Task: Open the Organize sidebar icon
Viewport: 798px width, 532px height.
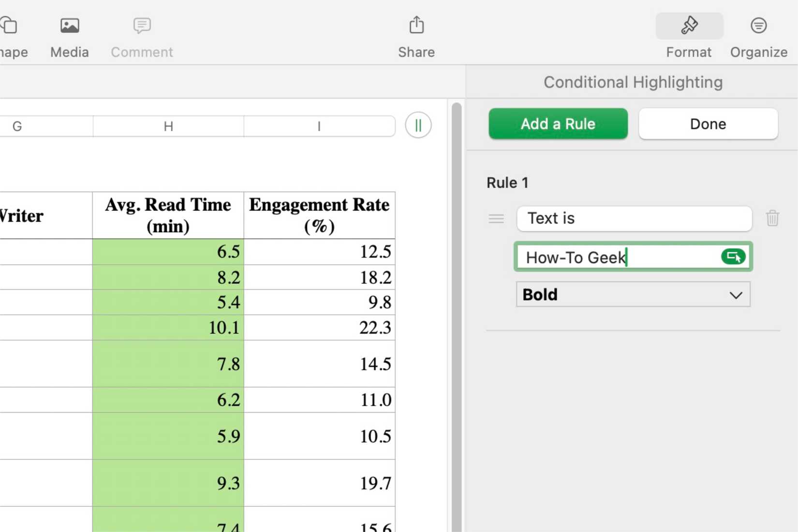Action: [758, 26]
